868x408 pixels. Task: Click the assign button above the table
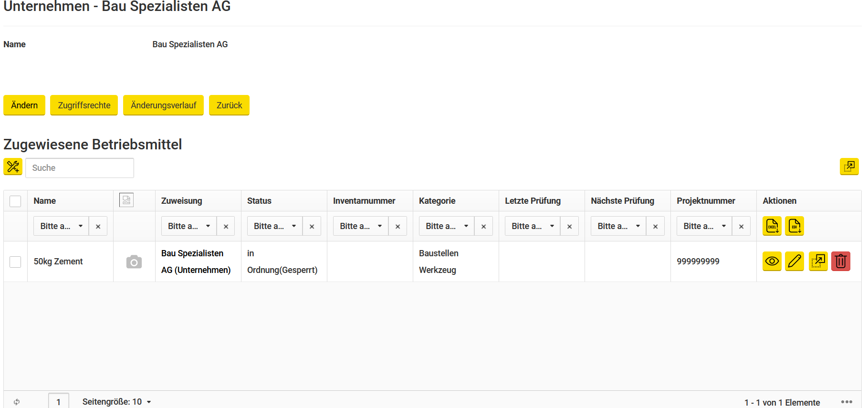pos(849,167)
